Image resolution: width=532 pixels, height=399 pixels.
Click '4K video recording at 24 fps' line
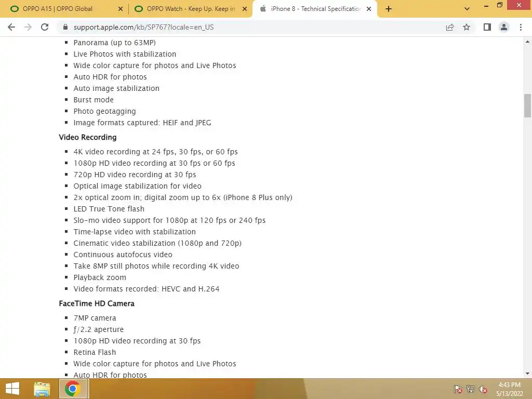point(156,152)
